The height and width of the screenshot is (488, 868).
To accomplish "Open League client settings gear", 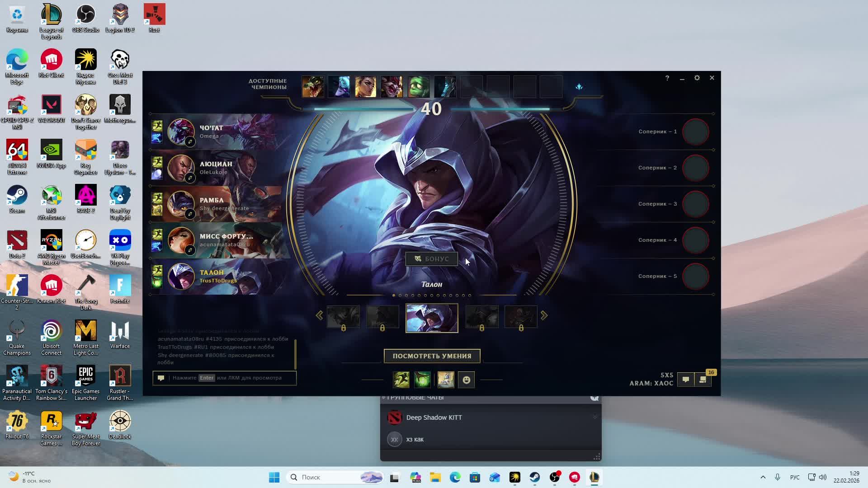I will (x=697, y=78).
